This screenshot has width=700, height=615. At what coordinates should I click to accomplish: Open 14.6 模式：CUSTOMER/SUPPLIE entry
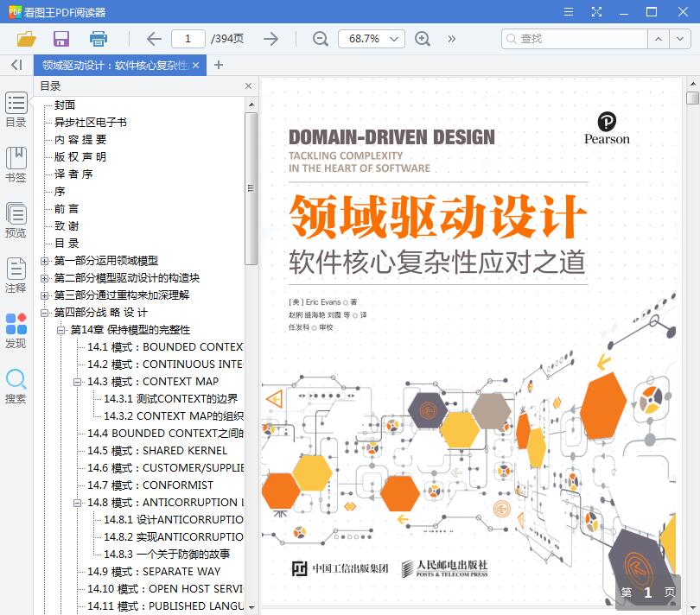click(165, 468)
